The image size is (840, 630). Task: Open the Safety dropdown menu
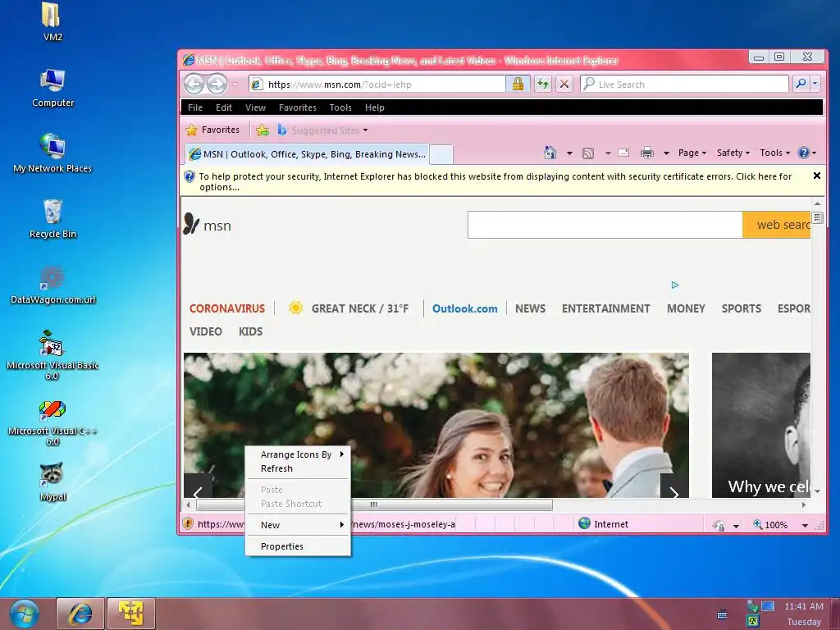click(x=733, y=153)
